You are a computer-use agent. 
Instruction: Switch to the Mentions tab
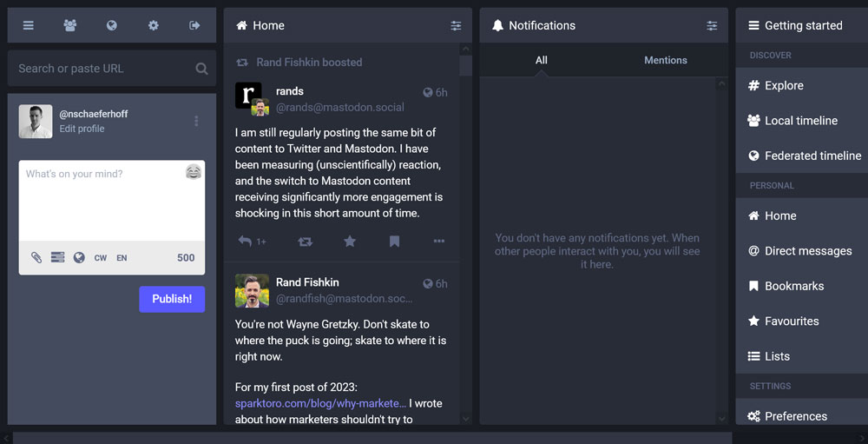[665, 60]
